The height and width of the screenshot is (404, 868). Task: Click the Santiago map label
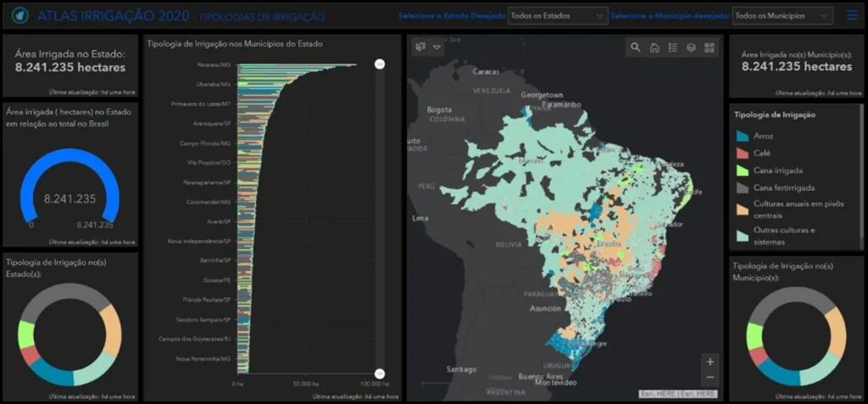click(x=461, y=369)
